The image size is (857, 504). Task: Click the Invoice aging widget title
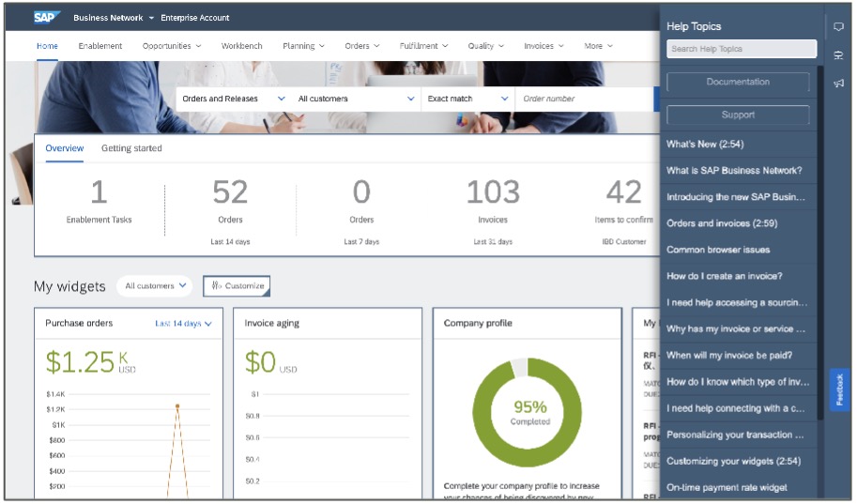click(x=271, y=323)
